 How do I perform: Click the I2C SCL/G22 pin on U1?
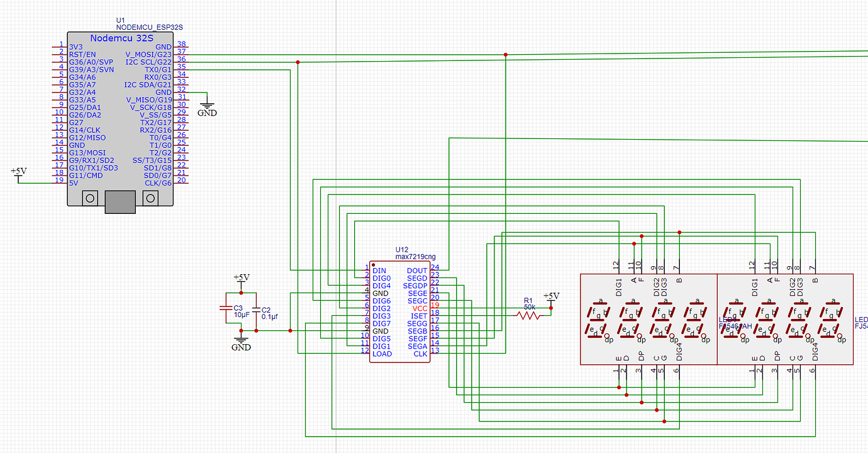(149, 62)
